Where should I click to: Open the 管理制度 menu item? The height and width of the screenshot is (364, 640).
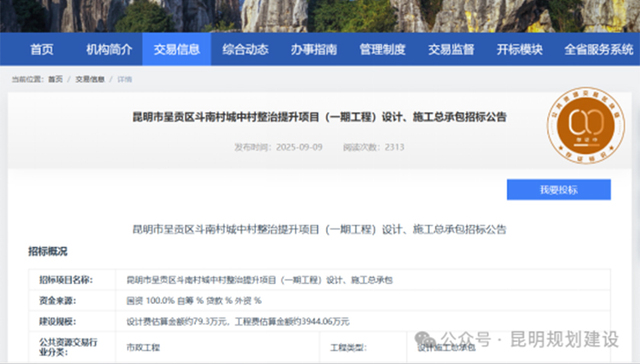point(382,49)
